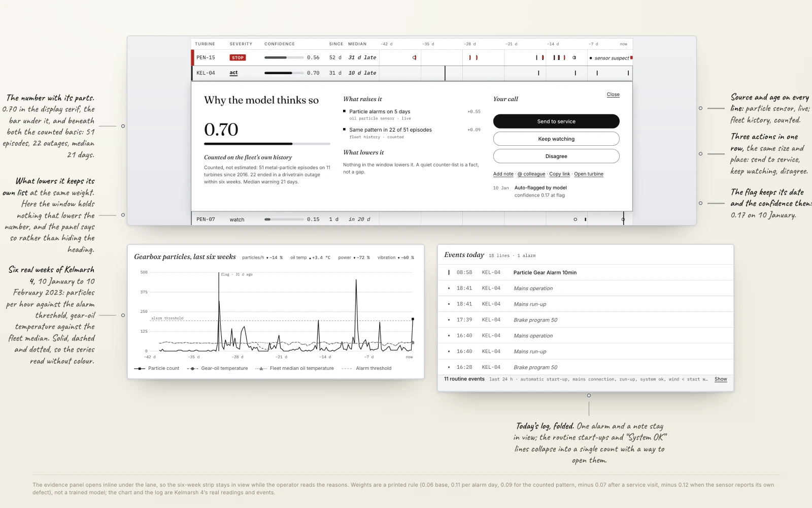The height and width of the screenshot is (508, 812).
Task: Click the MEDIAN column header
Action: pyautogui.click(x=357, y=44)
